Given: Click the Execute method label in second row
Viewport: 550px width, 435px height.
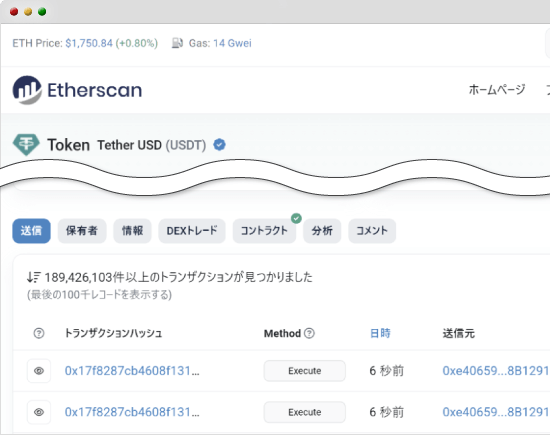Looking at the screenshot, I should click(304, 412).
